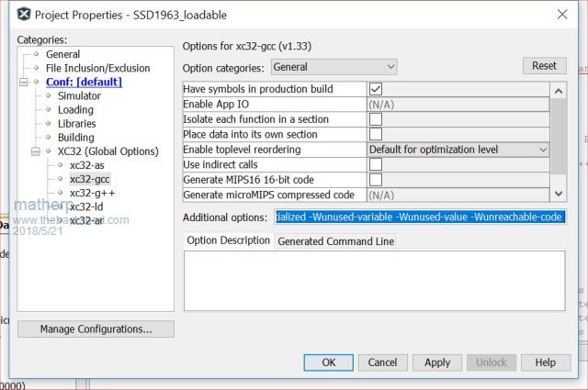The image size is (588, 390).
Task: Click scroll up arrow of options table
Action: pyautogui.click(x=559, y=91)
